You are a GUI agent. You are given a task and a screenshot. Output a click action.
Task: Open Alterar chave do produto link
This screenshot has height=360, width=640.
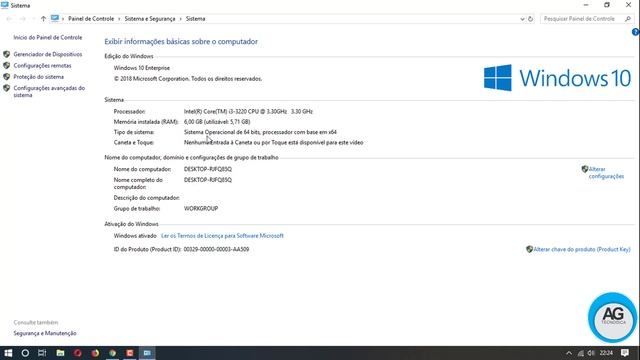(582, 249)
